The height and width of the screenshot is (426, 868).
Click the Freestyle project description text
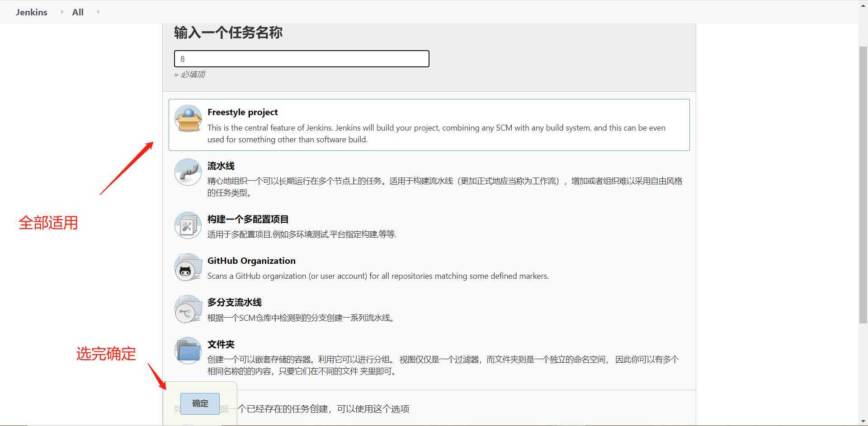coord(436,133)
